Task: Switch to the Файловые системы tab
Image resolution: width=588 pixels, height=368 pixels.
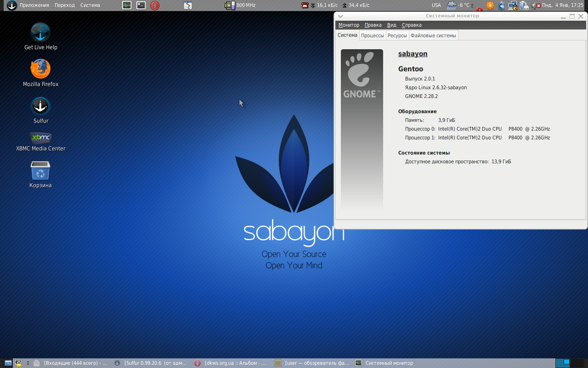Action: click(434, 35)
